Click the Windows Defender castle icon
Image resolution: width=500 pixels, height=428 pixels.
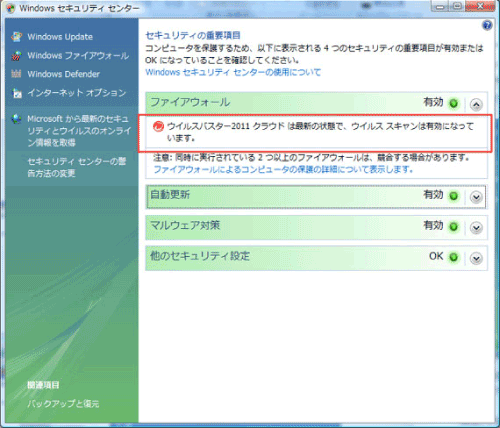16,74
